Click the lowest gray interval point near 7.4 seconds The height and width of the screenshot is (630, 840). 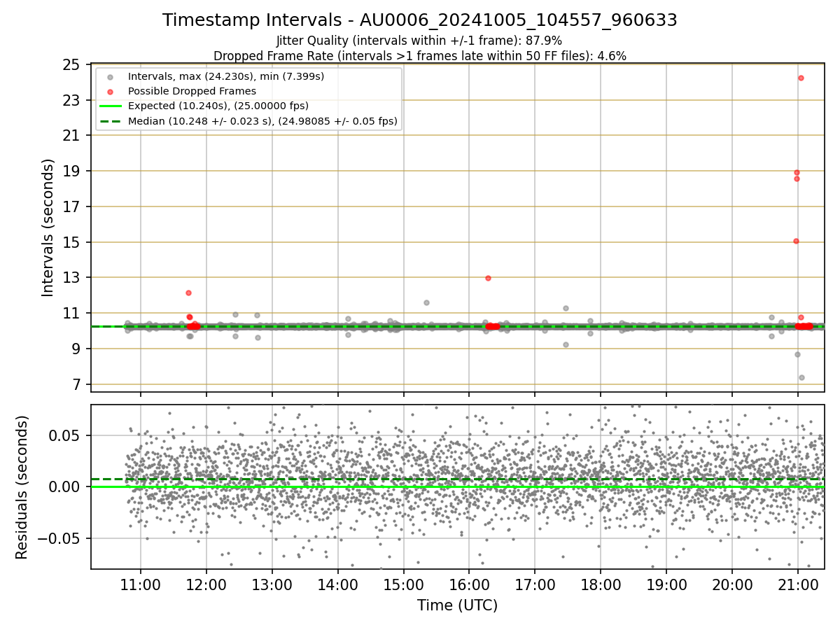pyautogui.click(x=801, y=377)
